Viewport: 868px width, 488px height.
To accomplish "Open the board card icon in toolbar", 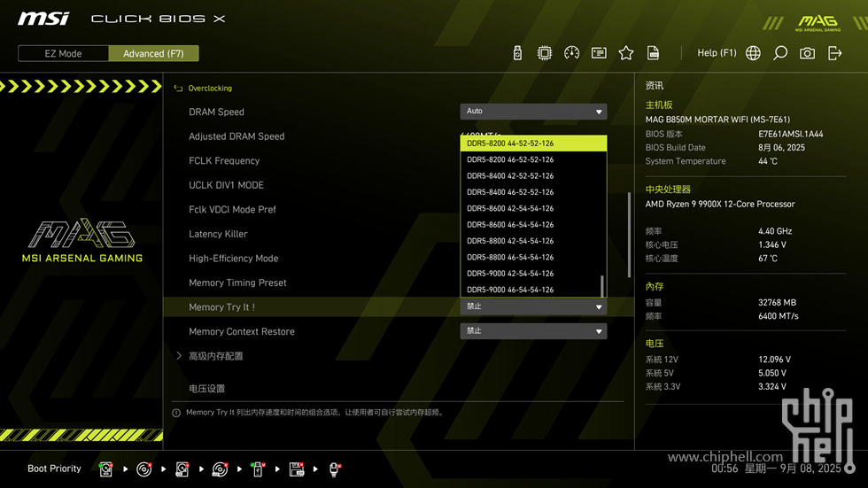I will tap(599, 53).
